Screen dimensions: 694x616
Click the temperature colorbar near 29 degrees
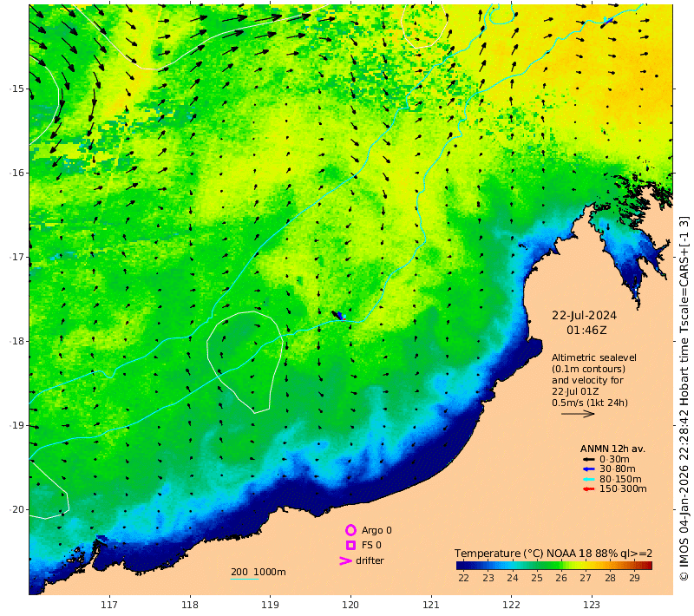635,565
